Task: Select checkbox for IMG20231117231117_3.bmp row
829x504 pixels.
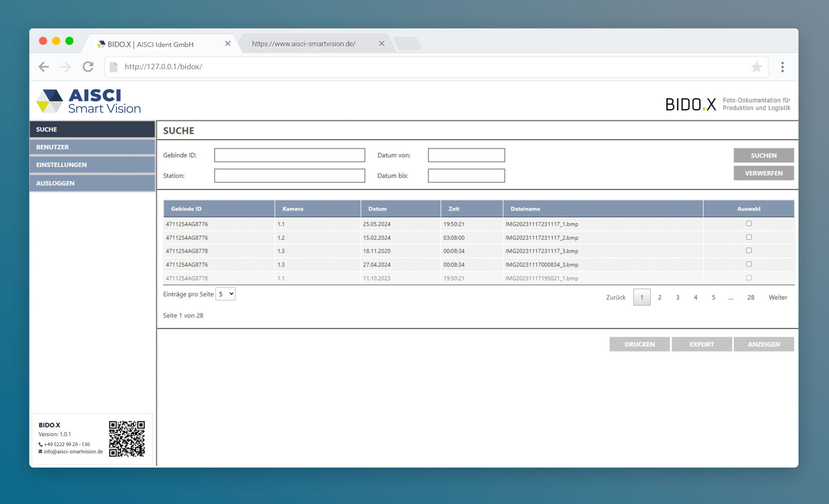Action: click(748, 251)
